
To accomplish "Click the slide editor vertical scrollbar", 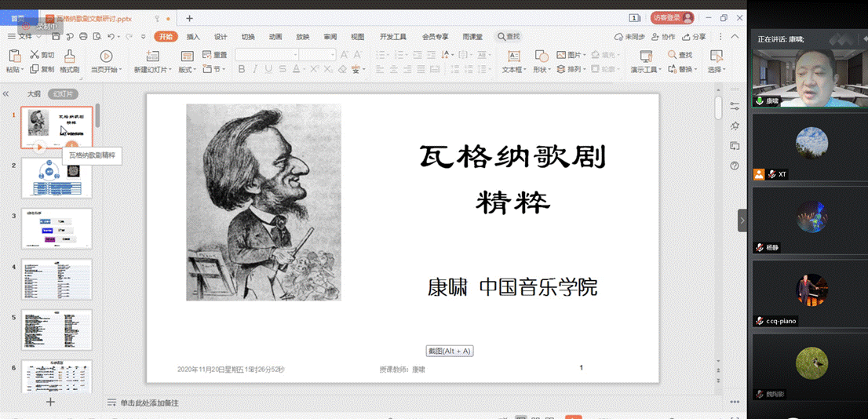I will pos(719,108).
